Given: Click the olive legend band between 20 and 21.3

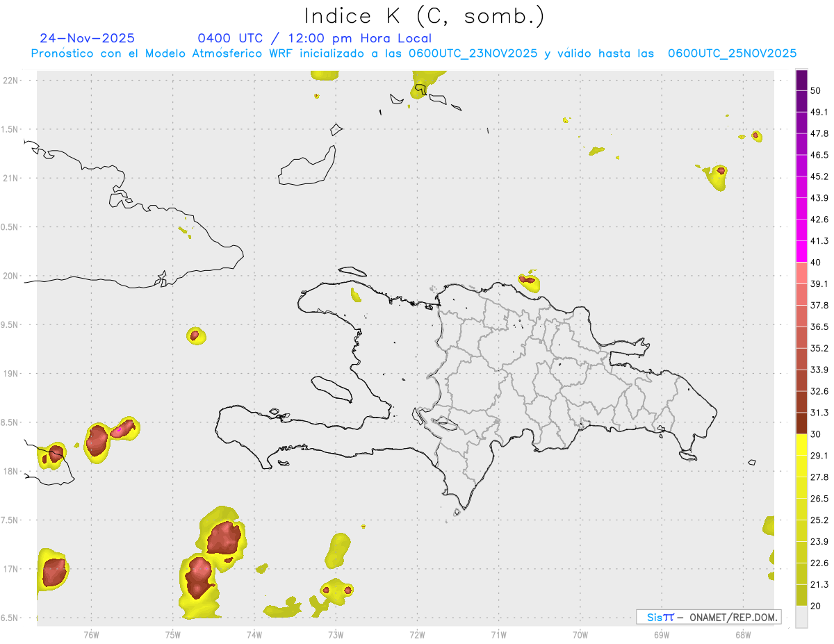Looking at the screenshot, I should (802, 595).
